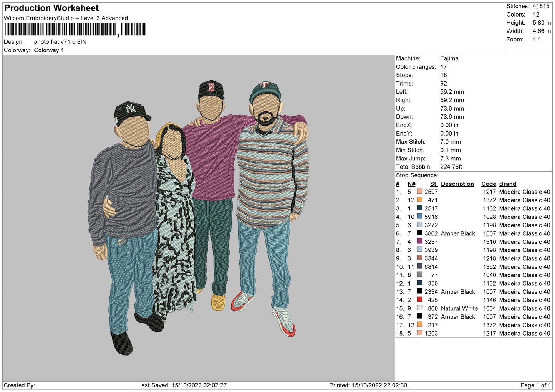Click dark teal swatch in stop 12
555x392 pixels.
click(x=420, y=283)
